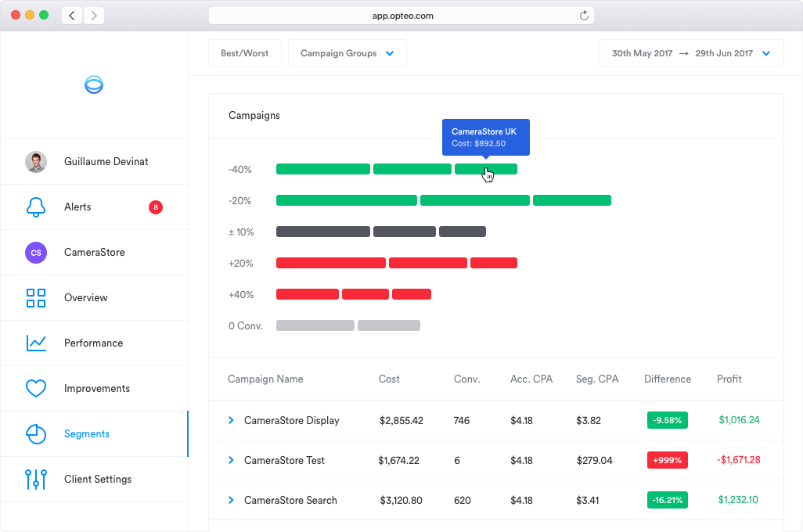Click CameraStore Display campaign name
803x532 pixels.
(x=292, y=421)
